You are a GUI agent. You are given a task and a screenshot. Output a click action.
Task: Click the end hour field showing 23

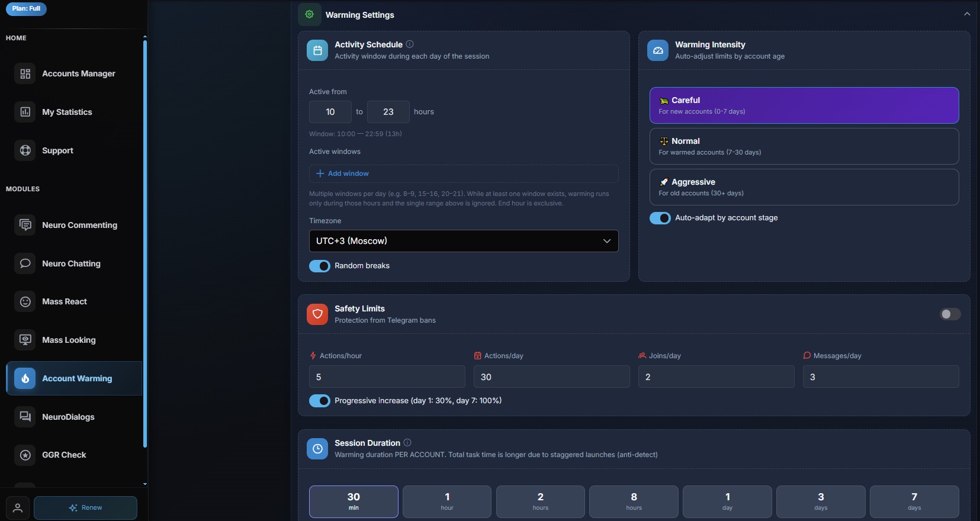coord(388,112)
